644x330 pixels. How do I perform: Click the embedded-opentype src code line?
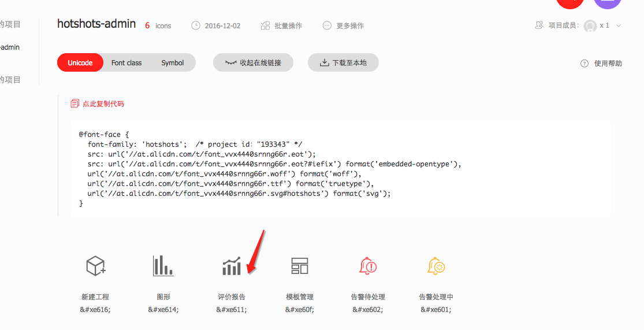274,164
